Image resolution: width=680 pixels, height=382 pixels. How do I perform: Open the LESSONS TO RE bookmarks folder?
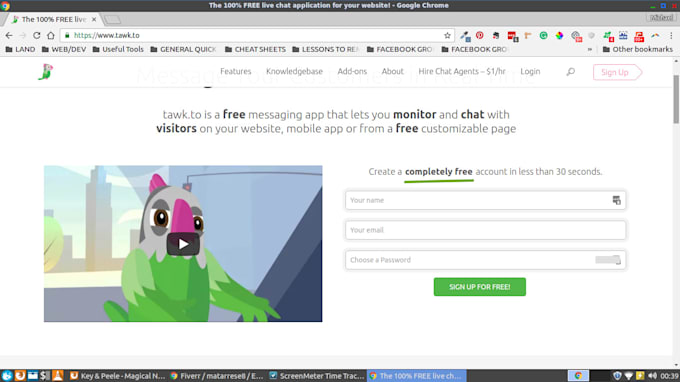tap(326, 49)
